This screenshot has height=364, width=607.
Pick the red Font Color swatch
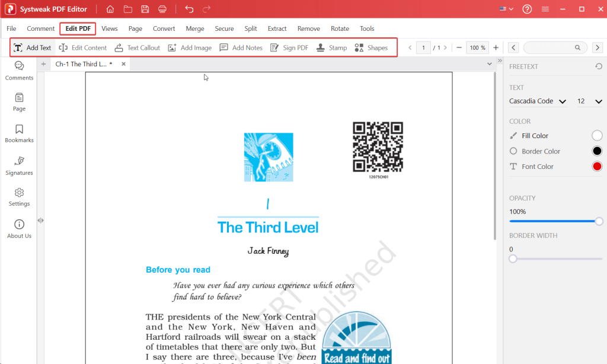pos(598,167)
